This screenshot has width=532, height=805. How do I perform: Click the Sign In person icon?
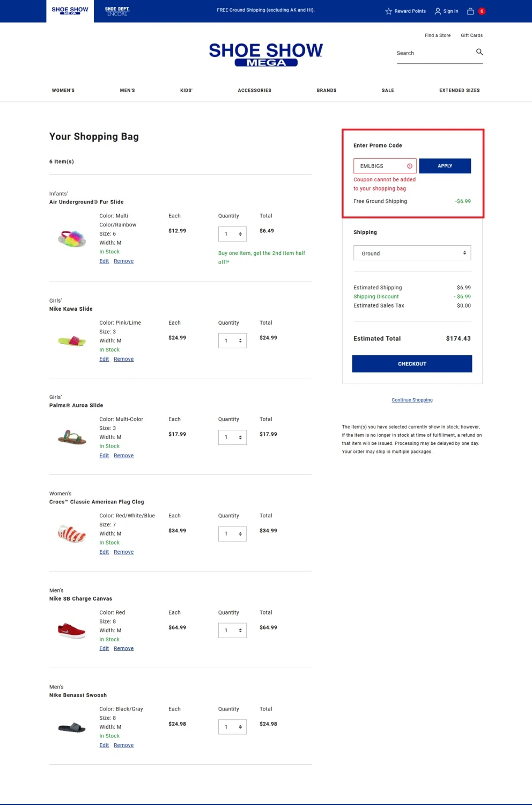[438, 11]
